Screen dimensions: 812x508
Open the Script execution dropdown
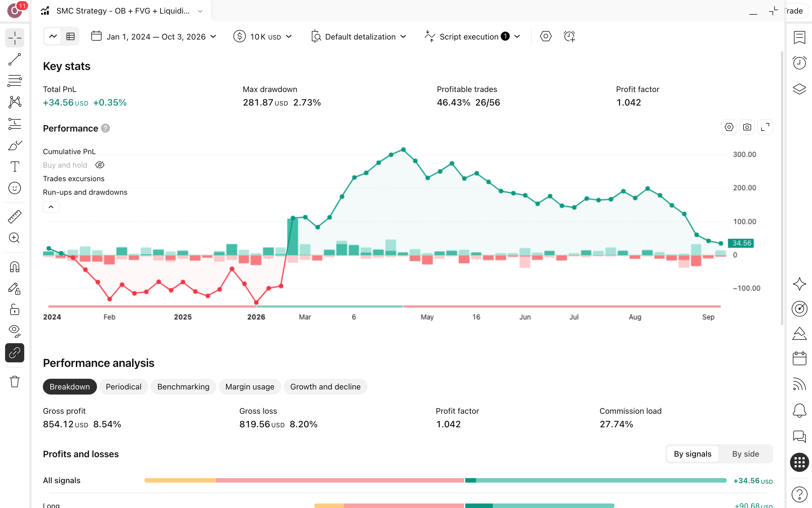(x=473, y=37)
